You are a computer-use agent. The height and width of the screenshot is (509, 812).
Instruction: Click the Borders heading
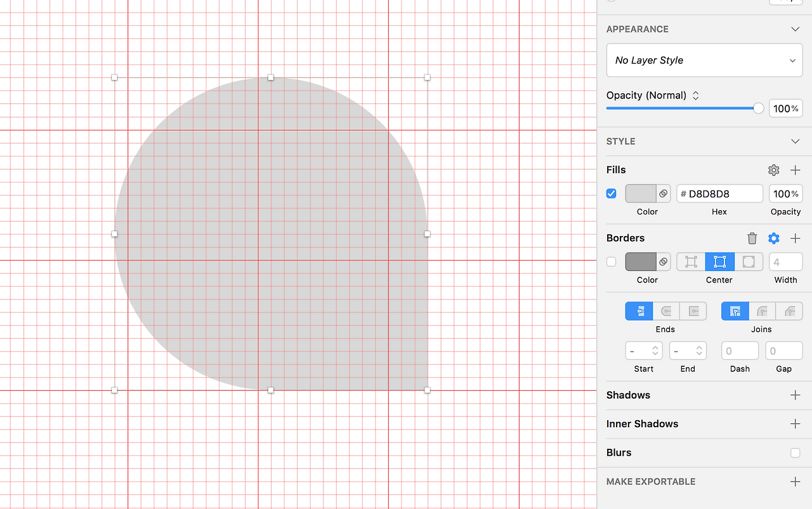click(x=625, y=238)
